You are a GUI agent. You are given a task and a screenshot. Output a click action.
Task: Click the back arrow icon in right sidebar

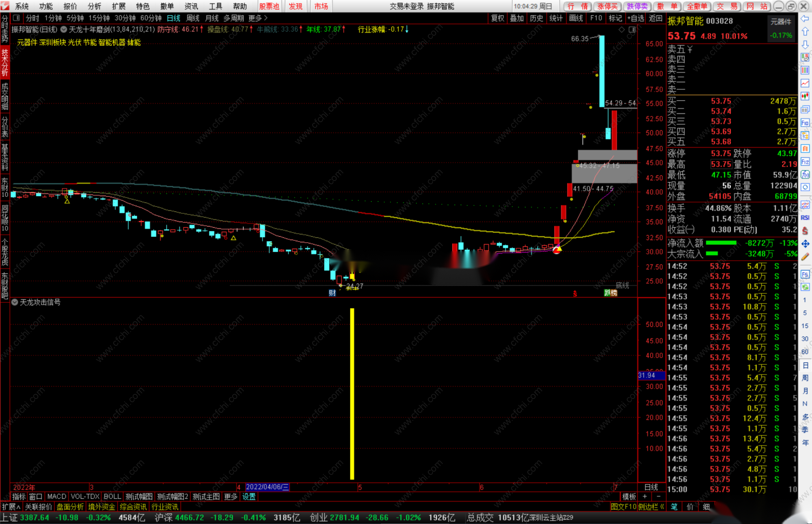[805, 19]
